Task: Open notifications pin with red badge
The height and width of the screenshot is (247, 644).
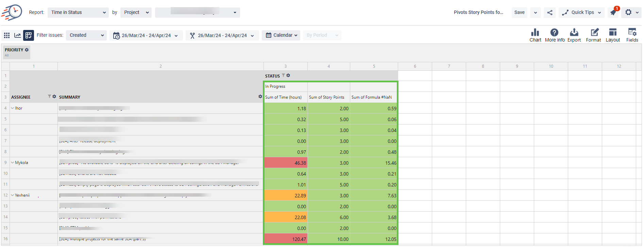Action: (613, 13)
